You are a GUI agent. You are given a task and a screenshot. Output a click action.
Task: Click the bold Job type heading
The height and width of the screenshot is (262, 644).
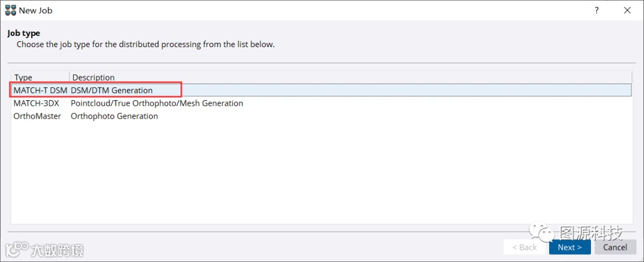click(x=24, y=33)
